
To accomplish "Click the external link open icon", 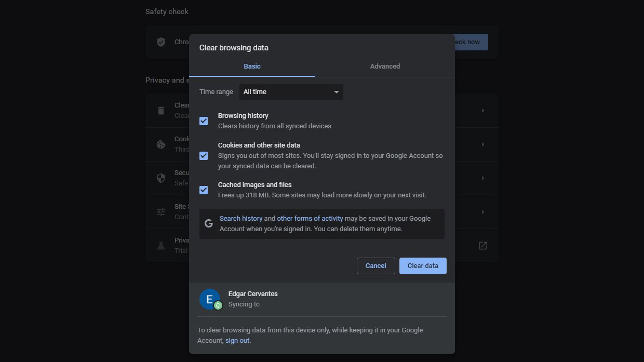I will click(483, 246).
